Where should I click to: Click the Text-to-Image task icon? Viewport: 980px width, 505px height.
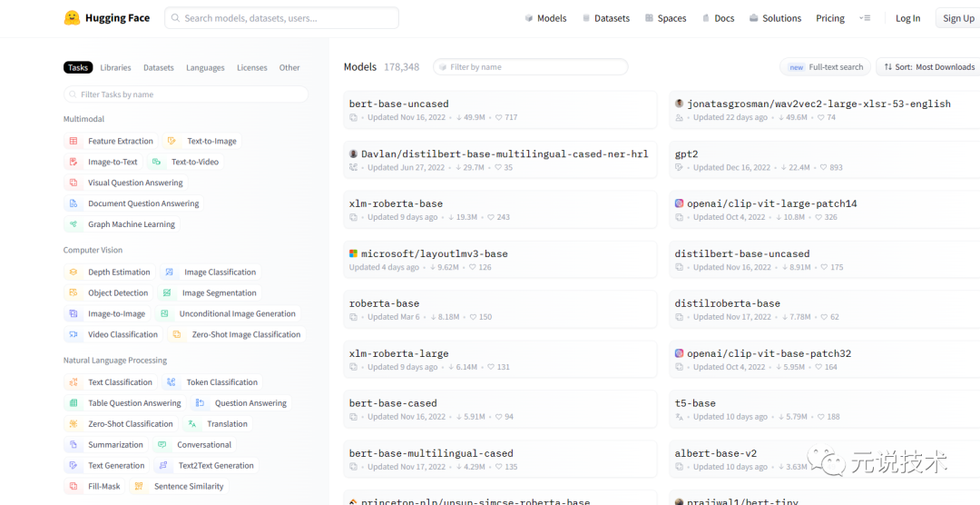click(x=173, y=142)
